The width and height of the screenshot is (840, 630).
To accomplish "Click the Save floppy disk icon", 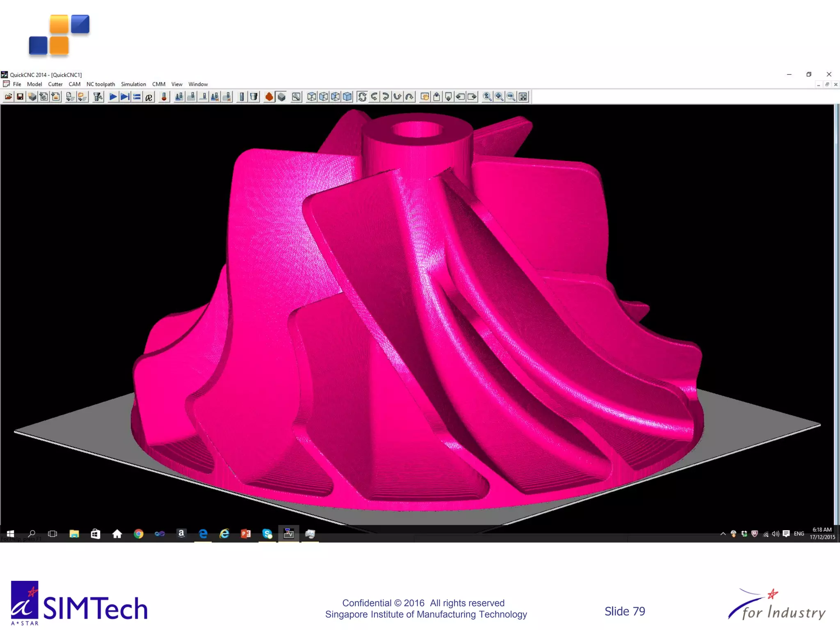I will pos(20,97).
